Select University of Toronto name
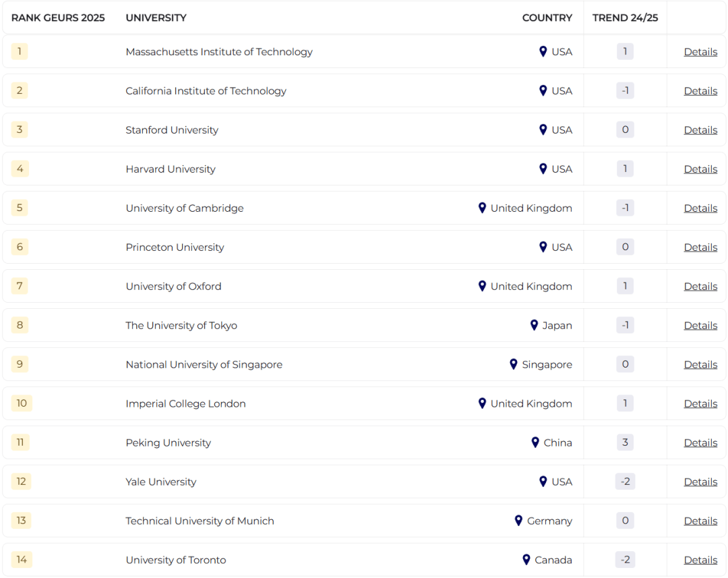The width and height of the screenshot is (728, 578). [x=176, y=560]
